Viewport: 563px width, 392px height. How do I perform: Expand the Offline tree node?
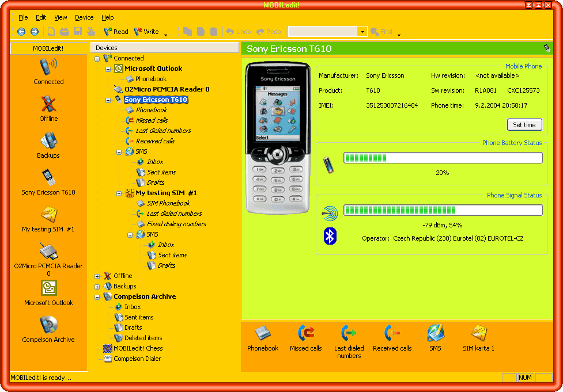(97, 276)
